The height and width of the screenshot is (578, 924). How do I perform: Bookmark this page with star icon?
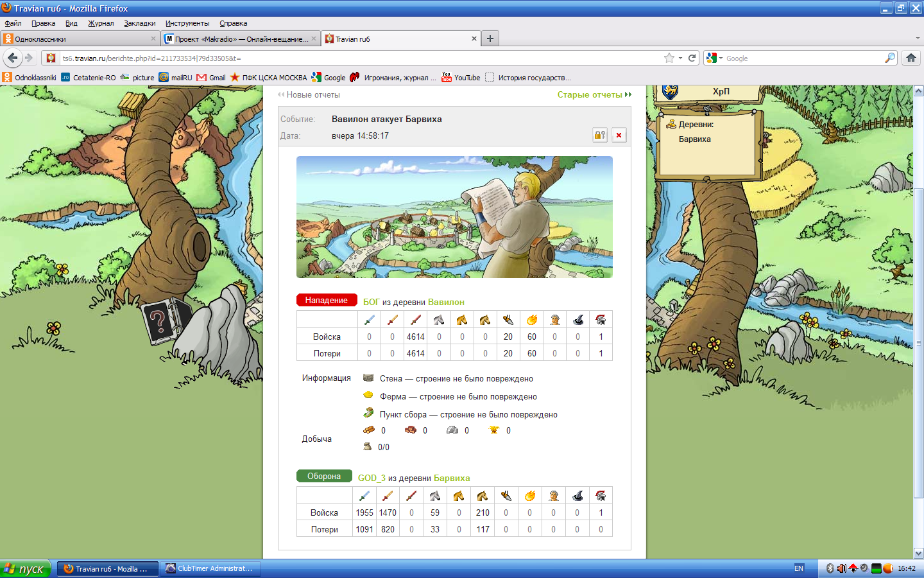pos(669,58)
